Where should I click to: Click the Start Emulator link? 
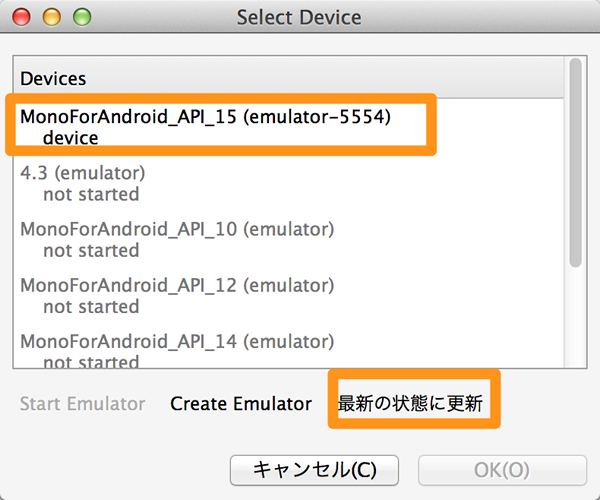pyautogui.click(x=82, y=404)
